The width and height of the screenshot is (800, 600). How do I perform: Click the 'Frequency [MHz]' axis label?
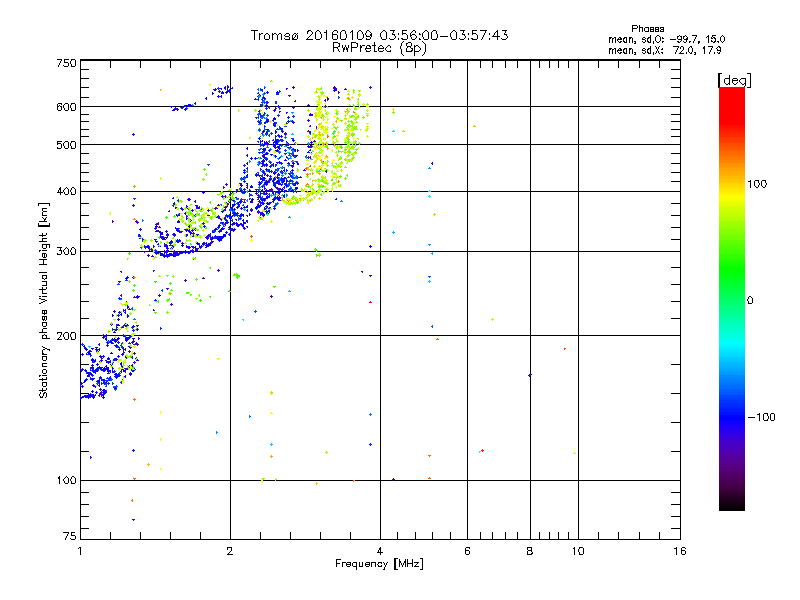tap(379, 564)
